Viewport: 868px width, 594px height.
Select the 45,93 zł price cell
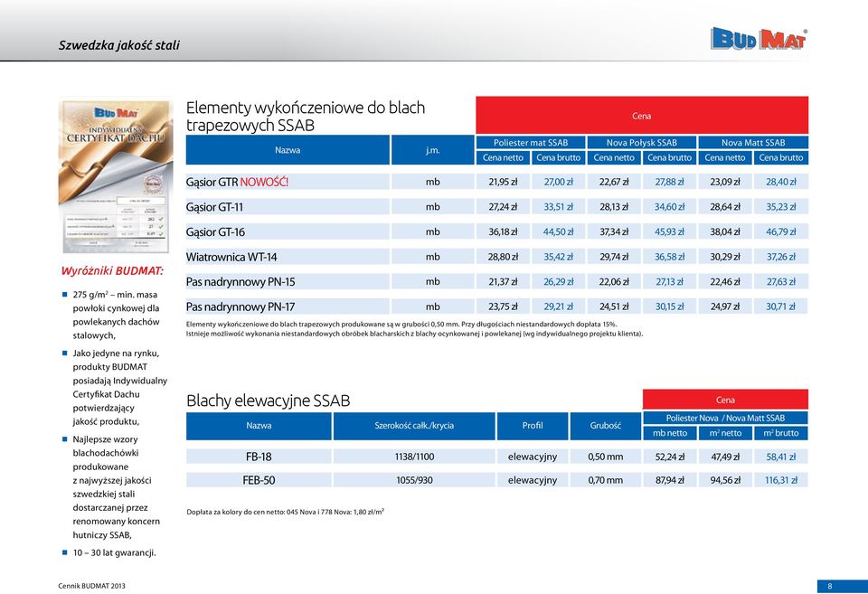pyautogui.click(x=669, y=231)
